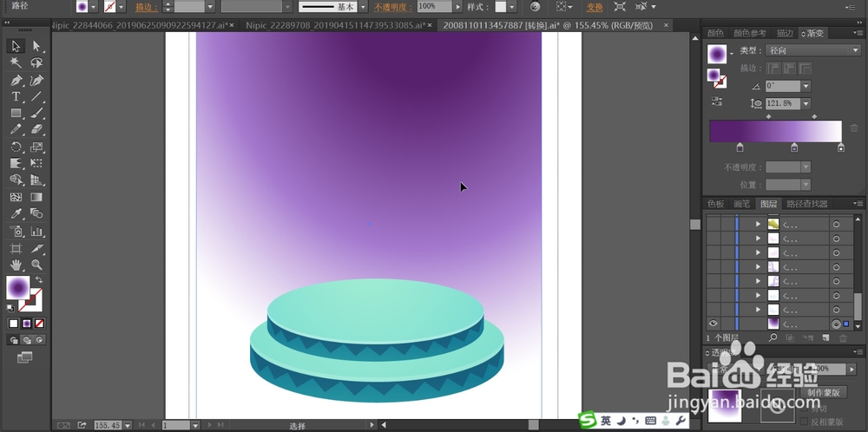868x432 pixels.
Task: Set fill mode to Color button
Action: (x=14, y=324)
